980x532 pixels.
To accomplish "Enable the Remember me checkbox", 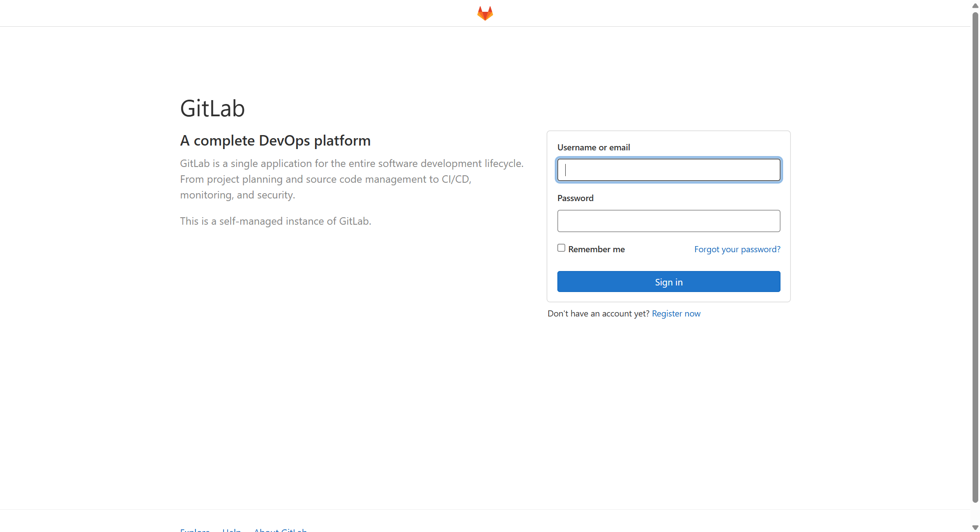I will pyautogui.click(x=561, y=248).
